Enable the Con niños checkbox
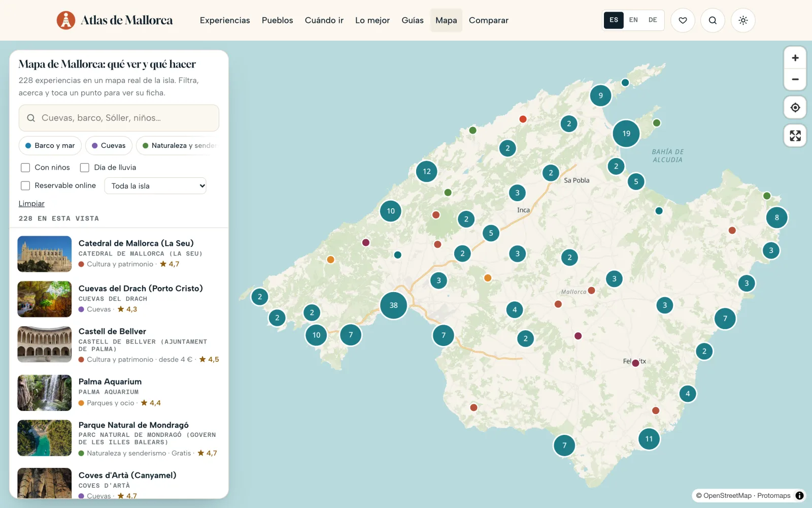The width and height of the screenshot is (812, 508). pyautogui.click(x=25, y=168)
